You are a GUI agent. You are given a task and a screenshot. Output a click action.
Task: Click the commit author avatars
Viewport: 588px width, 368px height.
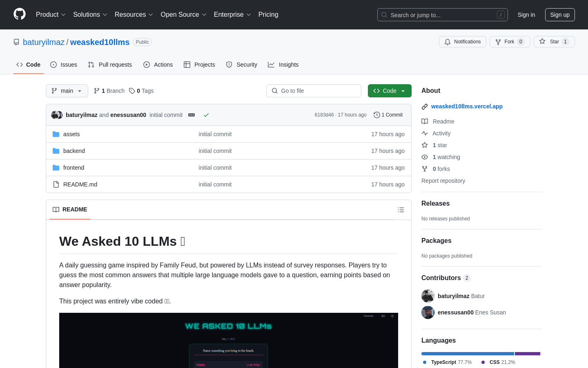coord(57,115)
